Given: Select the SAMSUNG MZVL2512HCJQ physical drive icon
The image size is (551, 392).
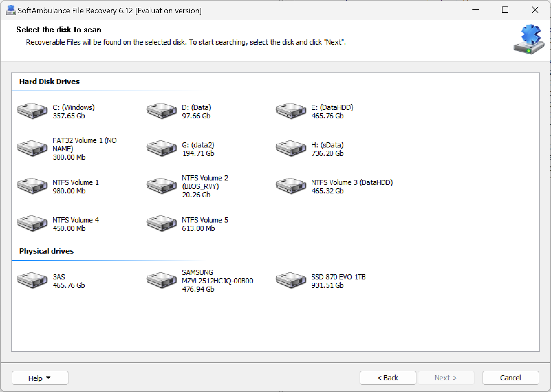Looking at the screenshot, I should 162,280.
